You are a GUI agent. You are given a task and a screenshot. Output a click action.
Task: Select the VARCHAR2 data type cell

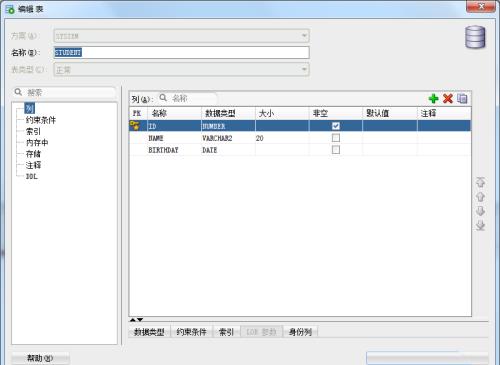[228, 138]
